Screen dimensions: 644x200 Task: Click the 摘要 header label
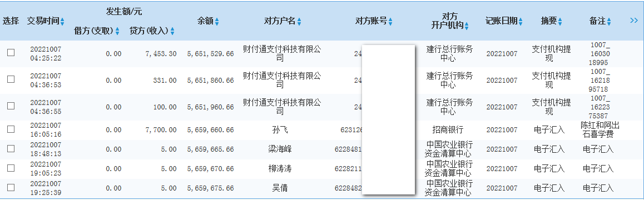(549, 21)
